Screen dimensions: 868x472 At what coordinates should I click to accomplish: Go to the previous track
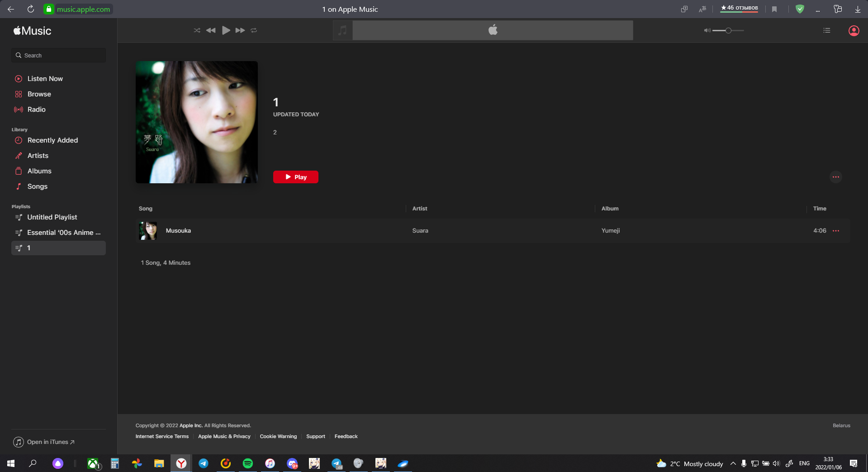tap(211, 30)
